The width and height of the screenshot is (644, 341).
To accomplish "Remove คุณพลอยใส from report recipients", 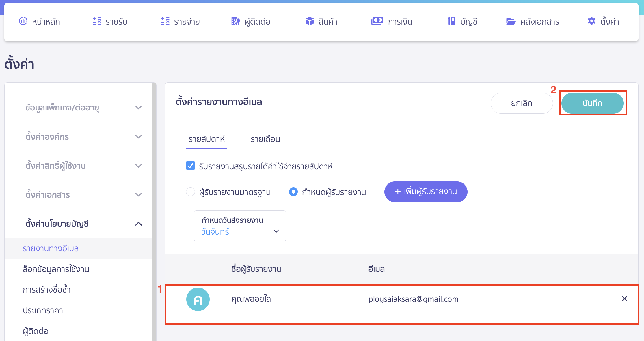I will 625,299.
